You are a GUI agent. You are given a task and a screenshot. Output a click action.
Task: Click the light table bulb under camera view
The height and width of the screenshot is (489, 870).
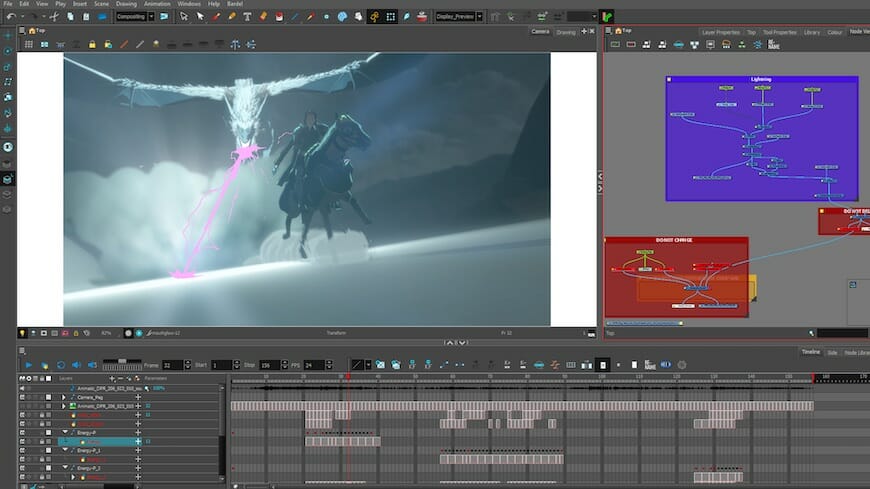click(x=22, y=333)
